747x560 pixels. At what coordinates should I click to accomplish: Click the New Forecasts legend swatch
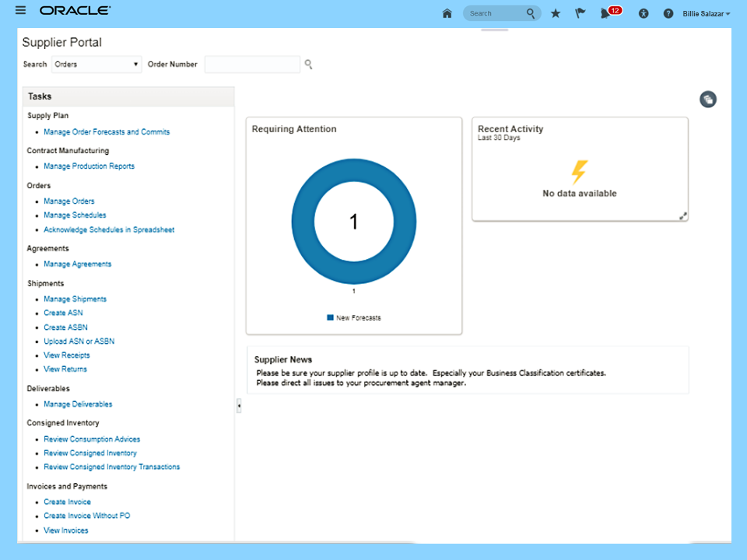(330, 317)
